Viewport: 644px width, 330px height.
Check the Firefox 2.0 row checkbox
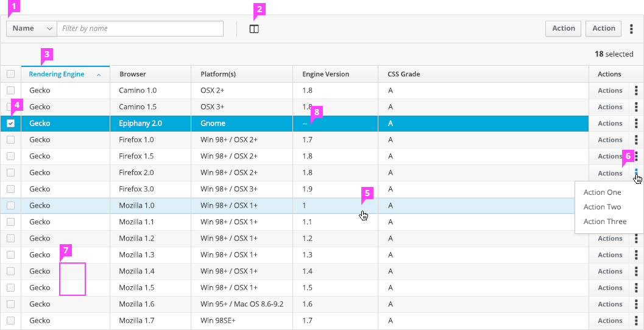coord(11,173)
